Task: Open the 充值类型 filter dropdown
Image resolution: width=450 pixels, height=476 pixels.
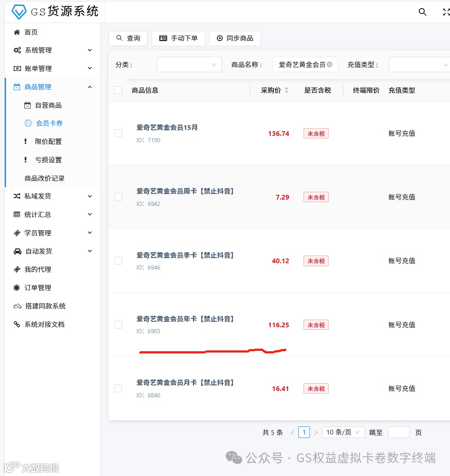Action: pyautogui.click(x=419, y=65)
